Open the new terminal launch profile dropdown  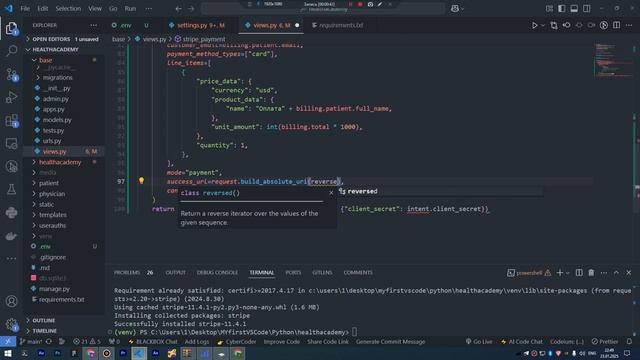[x=567, y=273]
